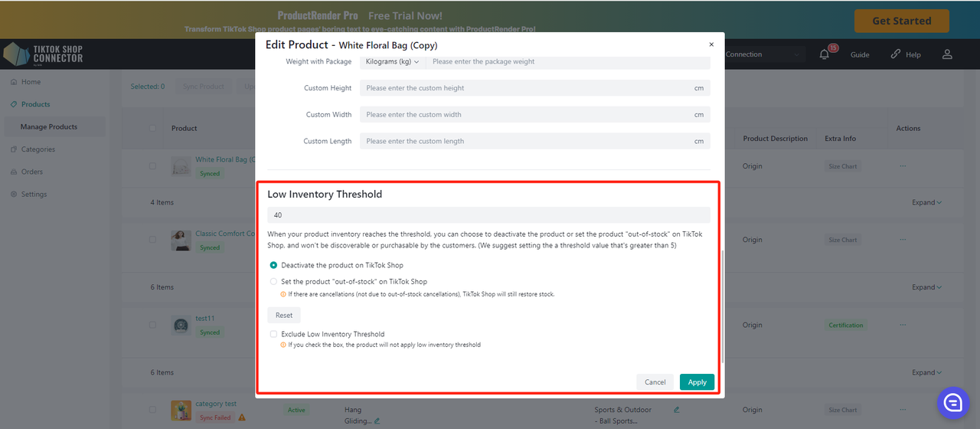Open Categories in the sidebar
The image size is (980, 429).
38,149
